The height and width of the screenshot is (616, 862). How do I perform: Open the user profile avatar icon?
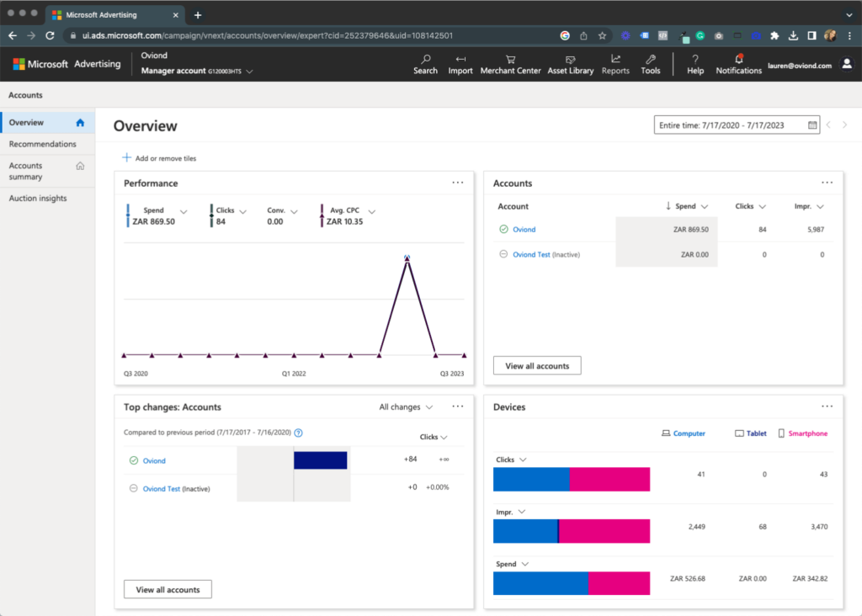pos(847,64)
